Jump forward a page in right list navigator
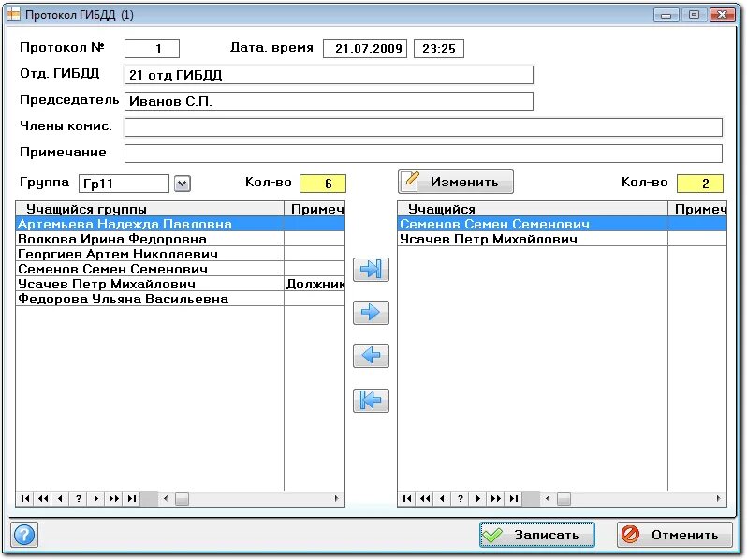 (495, 498)
